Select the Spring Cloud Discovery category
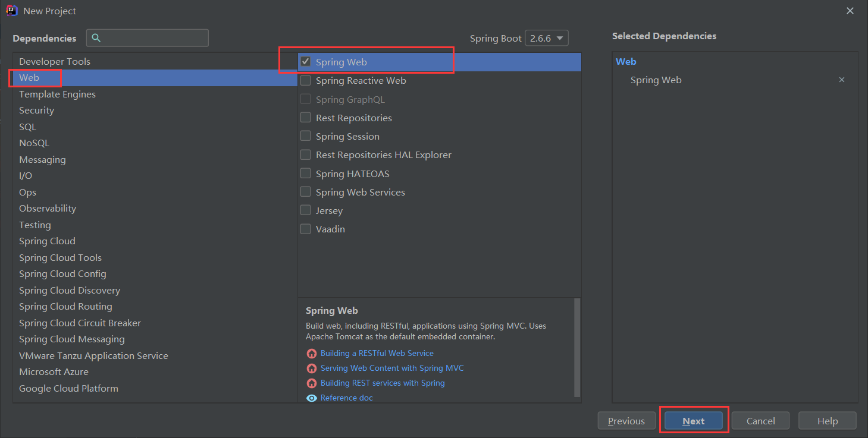The image size is (868, 438). [x=155, y=290]
